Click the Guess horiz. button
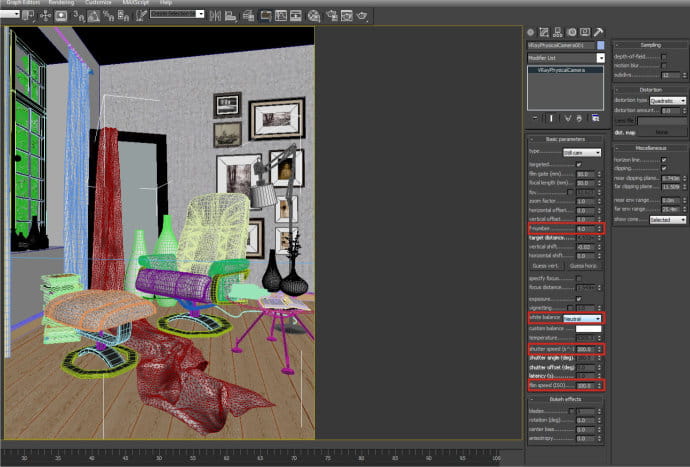The image size is (690, 467). (x=583, y=266)
